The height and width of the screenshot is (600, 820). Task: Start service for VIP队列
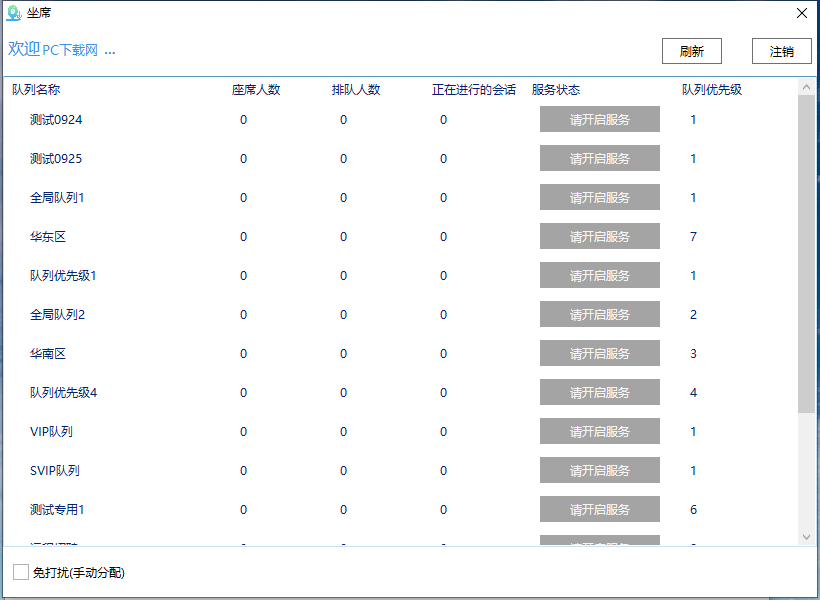pyautogui.click(x=599, y=431)
